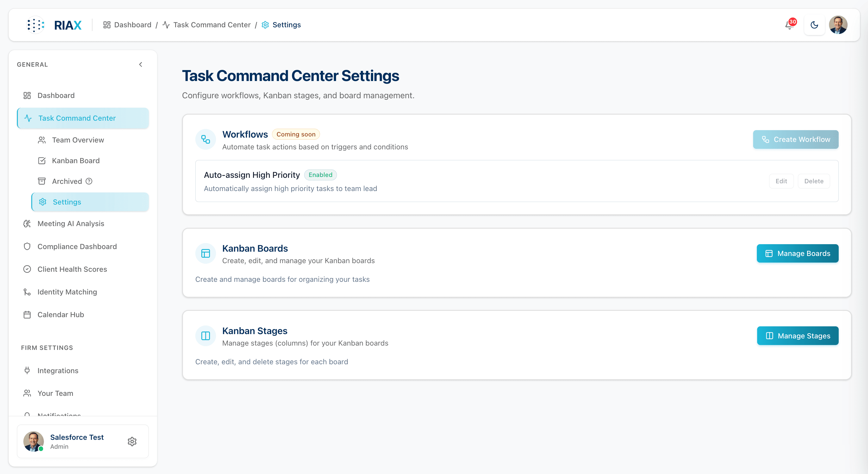Select Task Command Center sidebar item

point(83,118)
